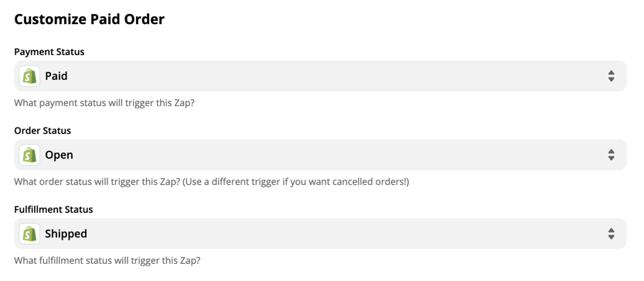
Task: Expand the Order Status dropdown showing Open
Action: [x=320, y=155]
